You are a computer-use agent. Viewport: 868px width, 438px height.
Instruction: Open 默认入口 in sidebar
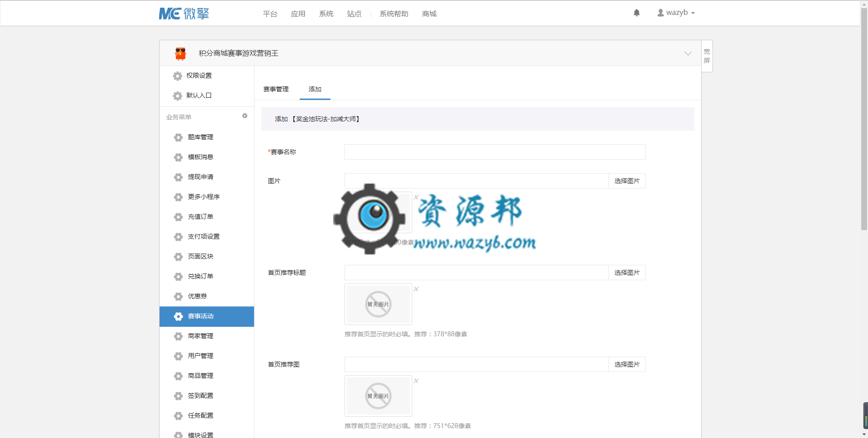point(199,95)
